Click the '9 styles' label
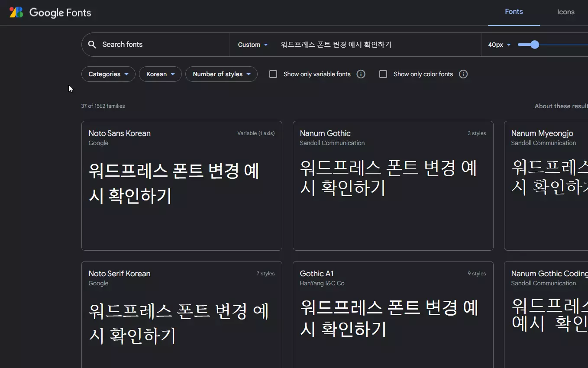The width and height of the screenshot is (588, 368). pos(477,274)
